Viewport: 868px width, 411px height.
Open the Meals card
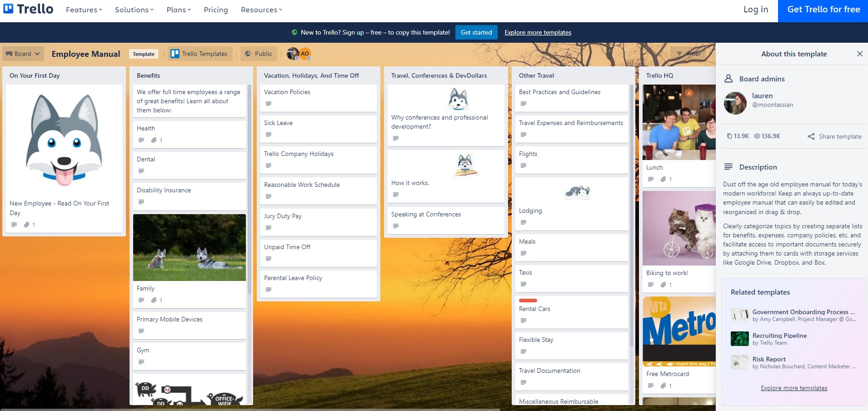[572, 247]
